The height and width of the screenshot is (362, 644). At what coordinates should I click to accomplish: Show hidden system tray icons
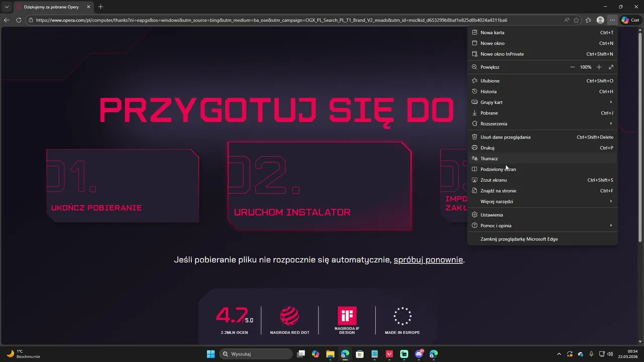tap(559, 354)
